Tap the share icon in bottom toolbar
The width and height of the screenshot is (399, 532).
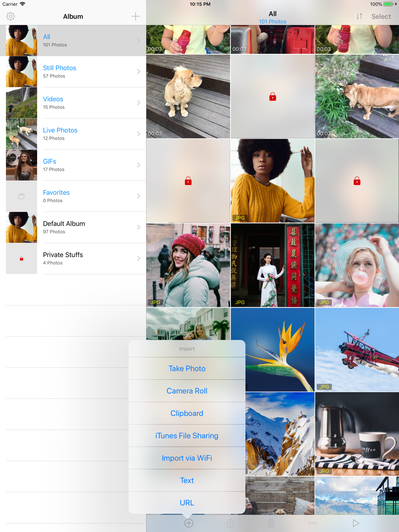point(230,523)
